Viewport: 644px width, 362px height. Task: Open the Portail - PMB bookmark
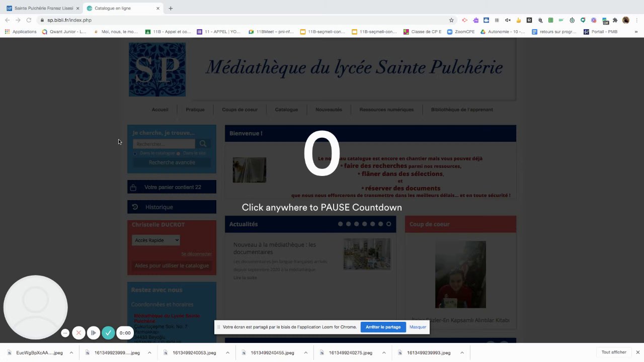tap(601, 32)
